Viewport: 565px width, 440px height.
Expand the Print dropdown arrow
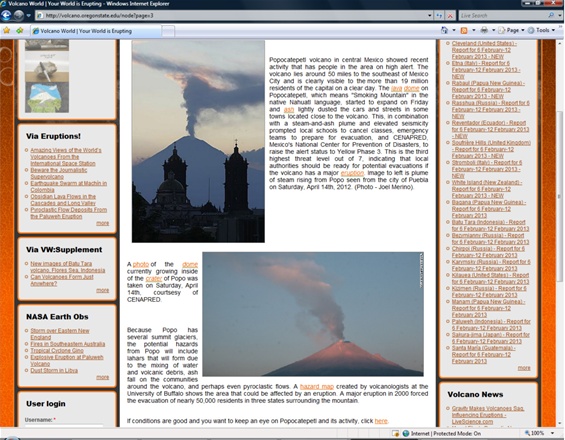[493, 31]
